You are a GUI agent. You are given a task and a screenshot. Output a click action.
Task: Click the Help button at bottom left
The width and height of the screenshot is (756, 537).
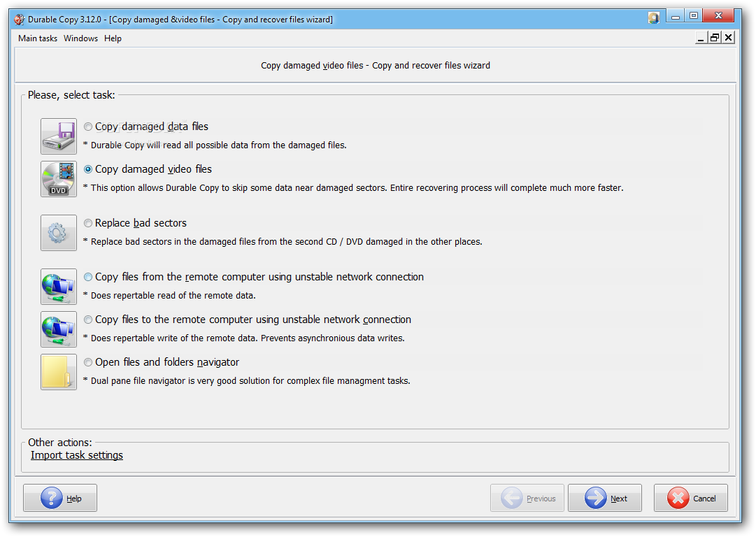(x=60, y=498)
